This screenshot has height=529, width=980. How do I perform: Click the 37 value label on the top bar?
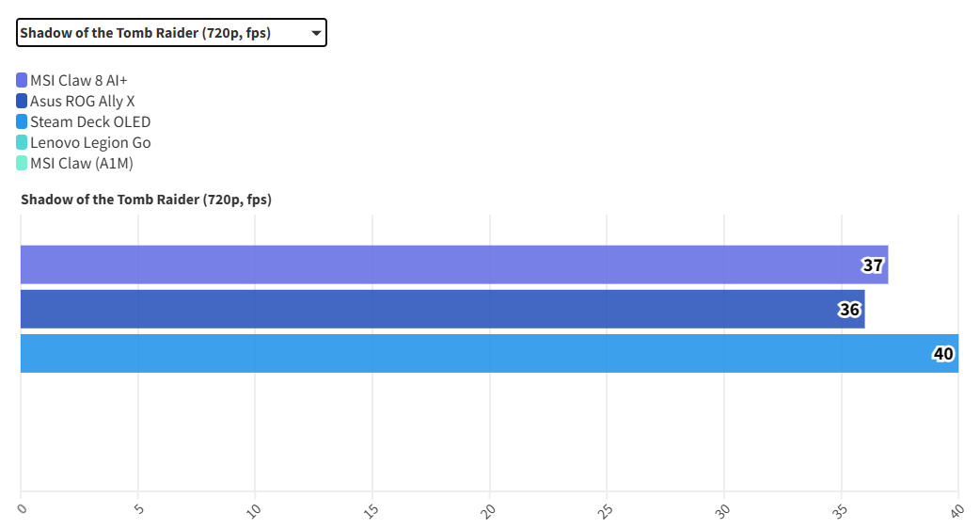pos(873,265)
